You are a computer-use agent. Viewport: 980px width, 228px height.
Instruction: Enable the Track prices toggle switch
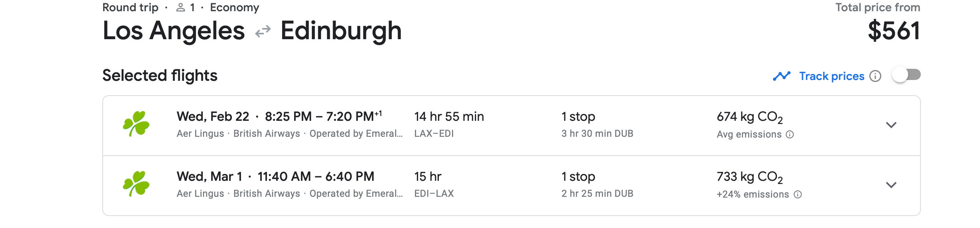tap(906, 75)
